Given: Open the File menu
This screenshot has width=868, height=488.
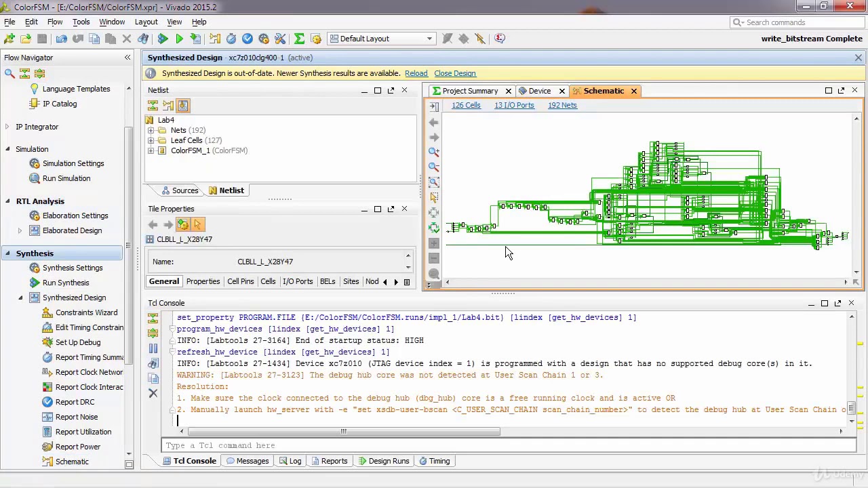Looking at the screenshot, I should point(9,22).
